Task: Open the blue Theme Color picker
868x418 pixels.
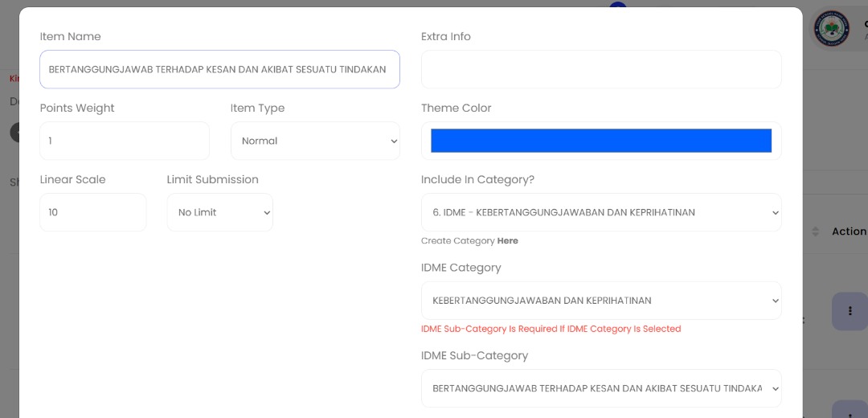Action: tap(601, 141)
